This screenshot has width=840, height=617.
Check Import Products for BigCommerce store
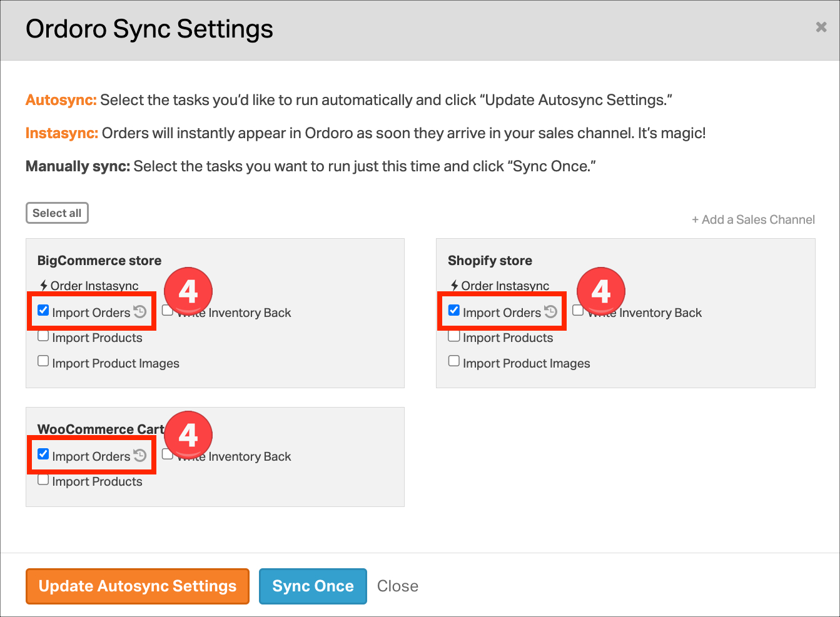(x=43, y=336)
